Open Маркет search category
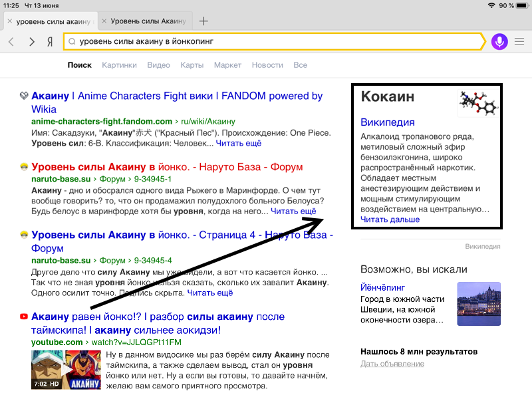This screenshot has width=532, height=399. click(x=227, y=65)
